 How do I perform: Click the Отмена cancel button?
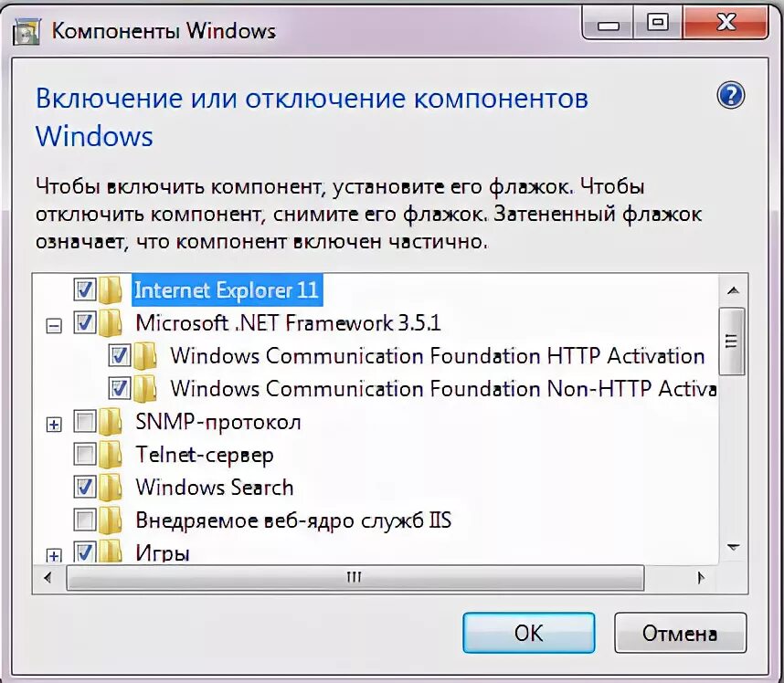[680, 633]
